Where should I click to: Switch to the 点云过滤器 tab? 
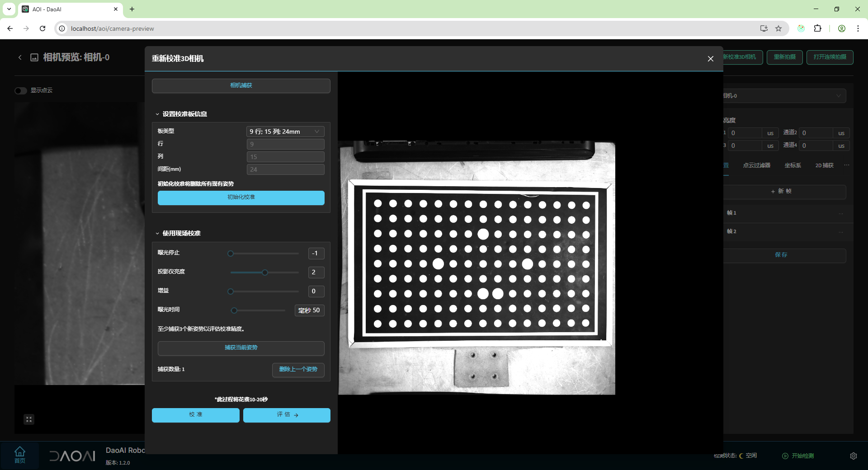click(x=756, y=165)
